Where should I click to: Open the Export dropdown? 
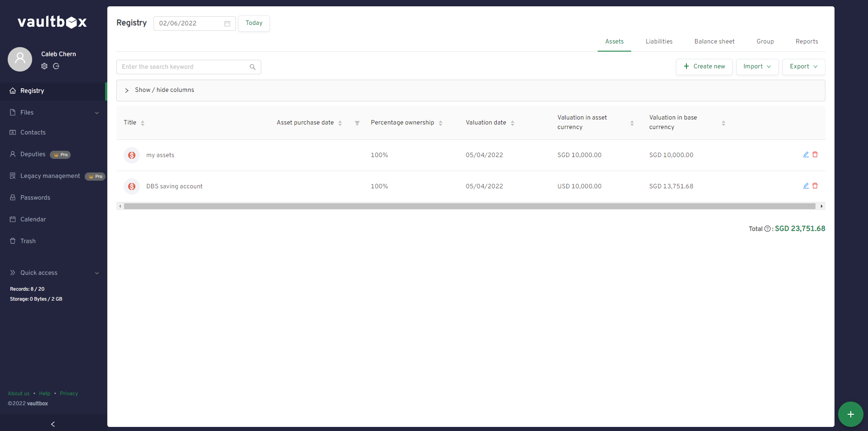[803, 67]
